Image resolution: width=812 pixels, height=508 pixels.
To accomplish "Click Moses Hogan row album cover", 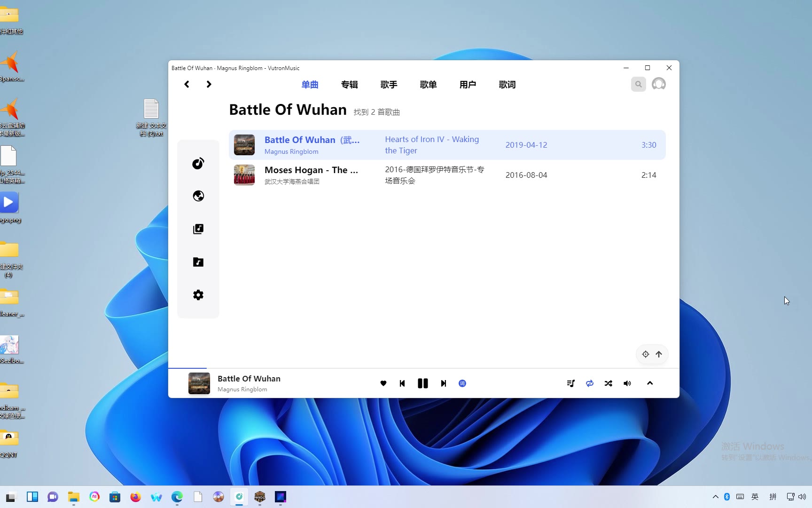I will pyautogui.click(x=244, y=175).
